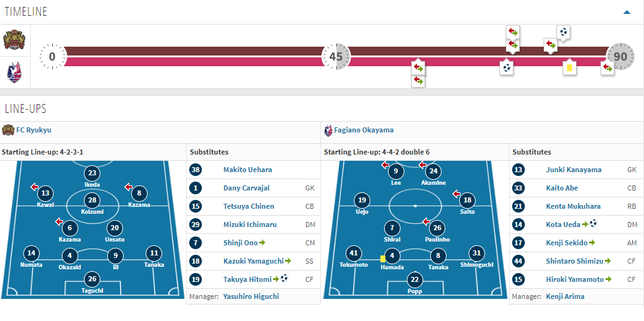Open substitute Shinji Ono's profile
644x321 pixels.
coord(240,242)
